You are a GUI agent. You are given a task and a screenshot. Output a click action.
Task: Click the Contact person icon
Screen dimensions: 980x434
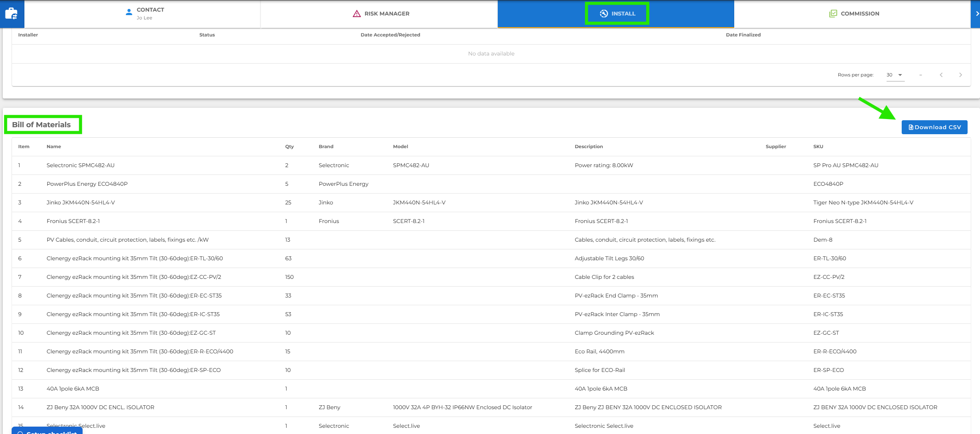pos(129,12)
